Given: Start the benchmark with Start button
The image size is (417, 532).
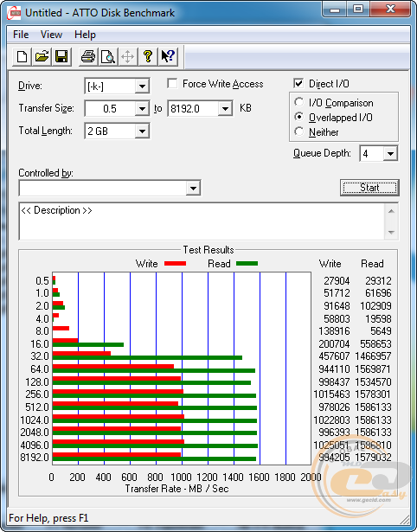Looking at the screenshot, I should point(369,188).
